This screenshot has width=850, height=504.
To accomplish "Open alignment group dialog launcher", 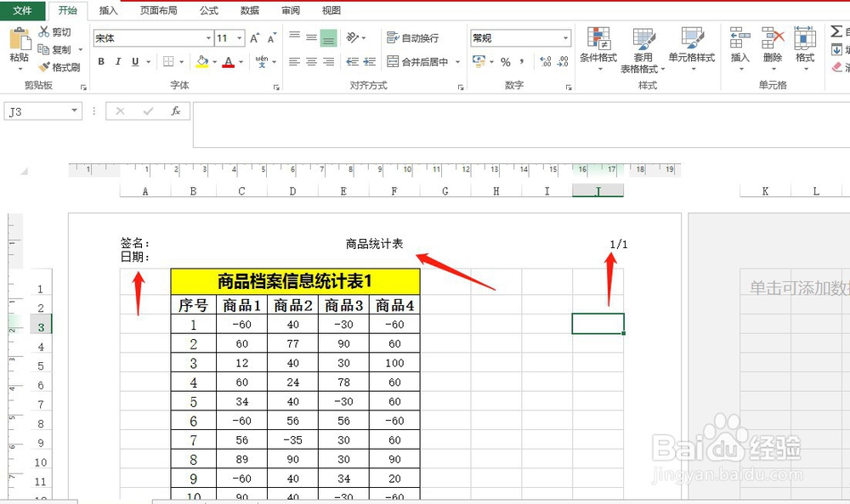I will click(x=460, y=87).
